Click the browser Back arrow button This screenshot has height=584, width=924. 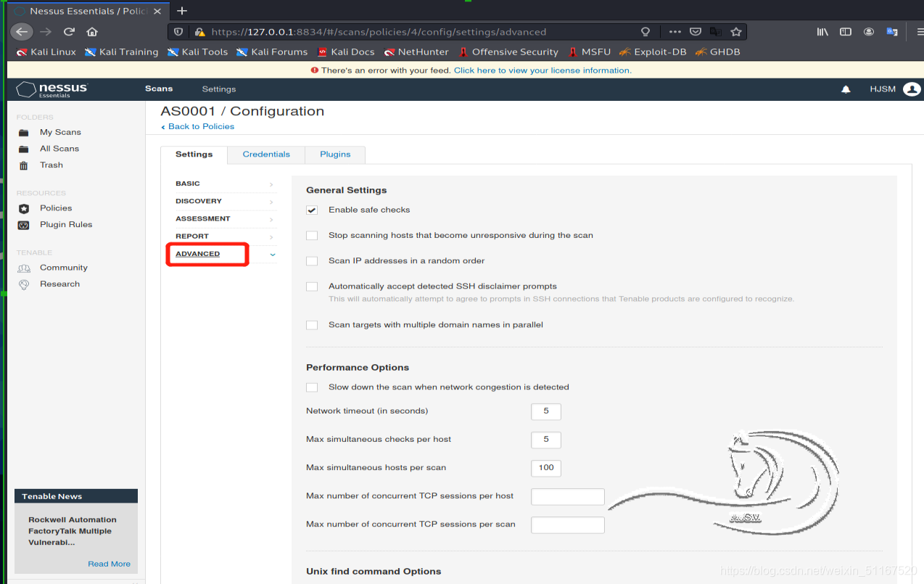[22, 32]
